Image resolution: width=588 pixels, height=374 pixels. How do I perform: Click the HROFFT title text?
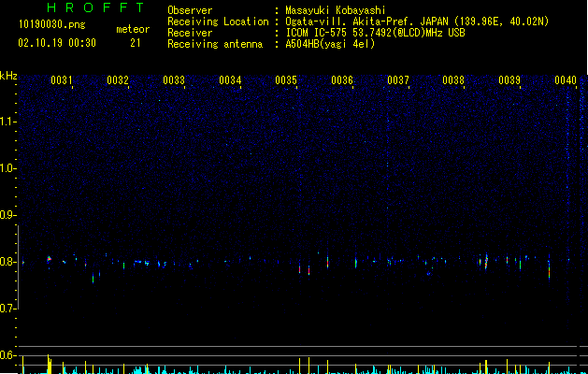pyautogui.click(x=96, y=7)
